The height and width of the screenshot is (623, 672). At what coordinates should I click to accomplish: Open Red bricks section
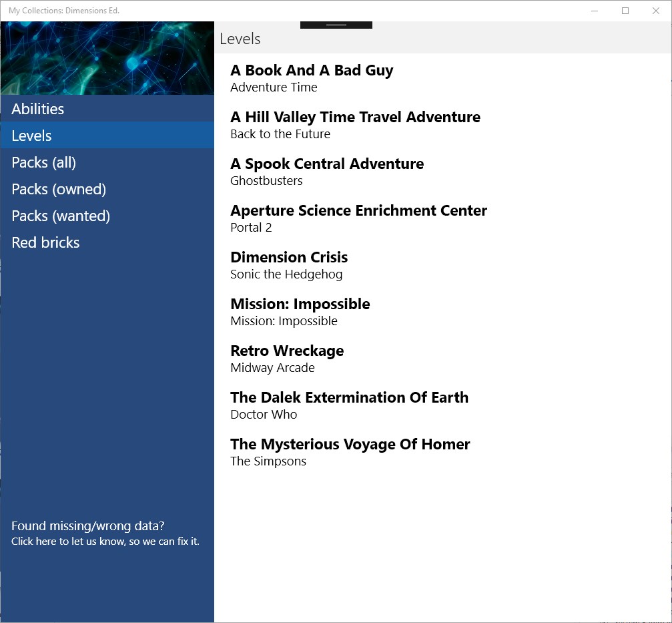[107, 242]
